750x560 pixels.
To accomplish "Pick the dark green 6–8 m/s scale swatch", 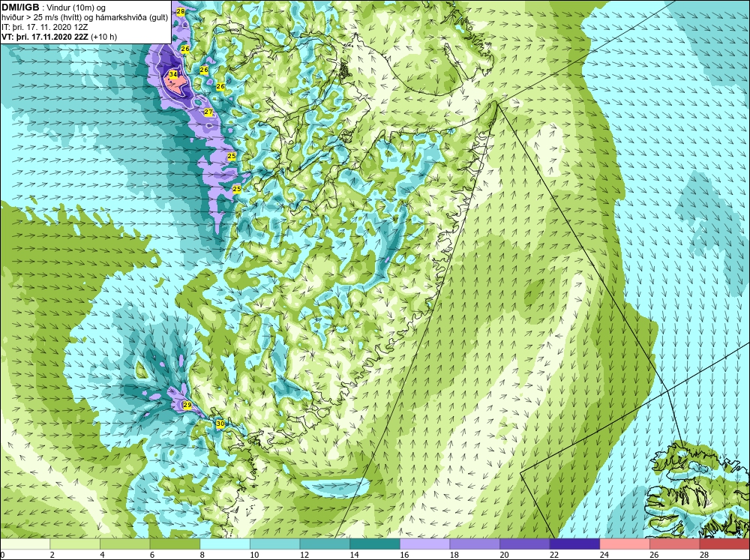I will (175, 544).
